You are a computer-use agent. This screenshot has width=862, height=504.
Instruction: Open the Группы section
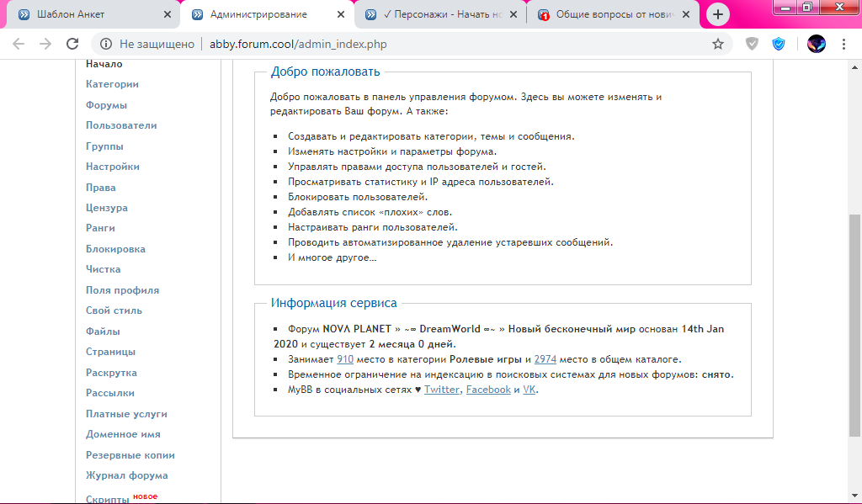tap(104, 146)
